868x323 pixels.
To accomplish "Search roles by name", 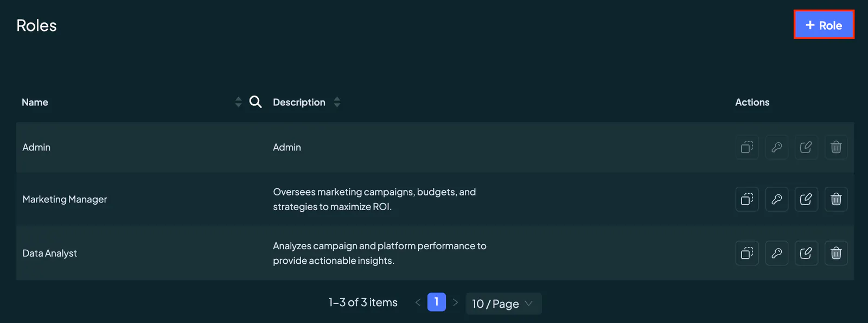I will 256,102.
